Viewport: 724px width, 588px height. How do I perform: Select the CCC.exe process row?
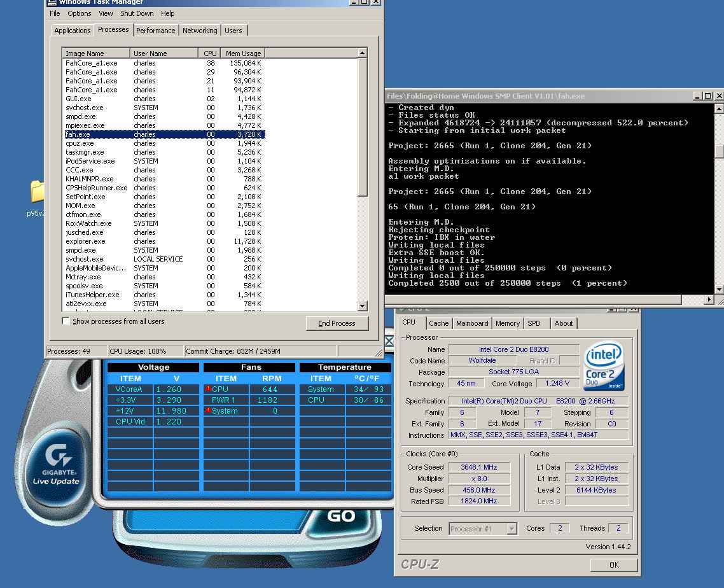[164, 170]
